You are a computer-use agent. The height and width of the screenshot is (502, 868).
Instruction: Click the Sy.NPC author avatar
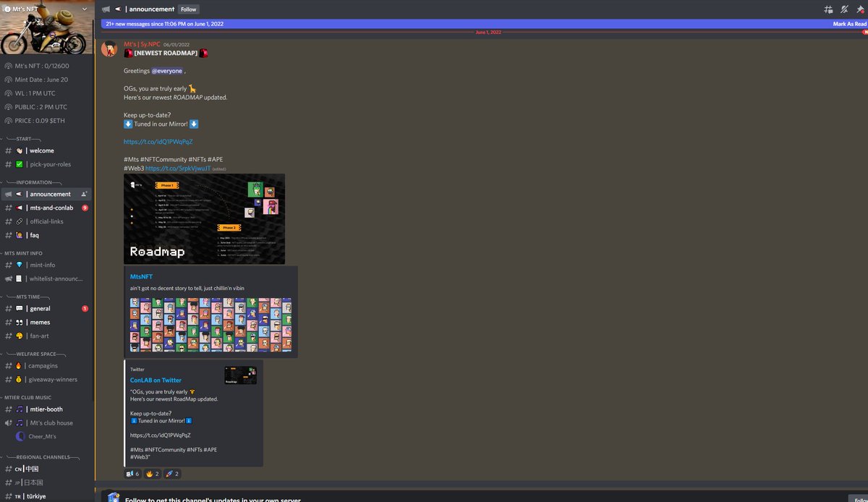point(109,48)
